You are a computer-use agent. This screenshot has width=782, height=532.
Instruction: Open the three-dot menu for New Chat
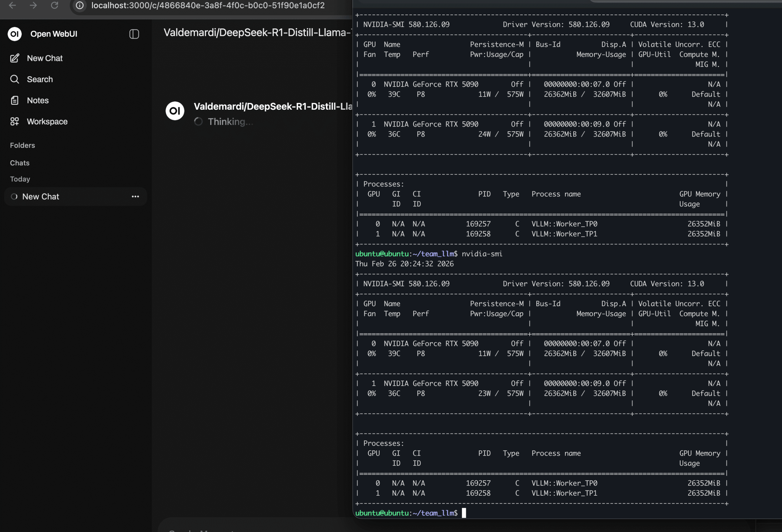135,196
